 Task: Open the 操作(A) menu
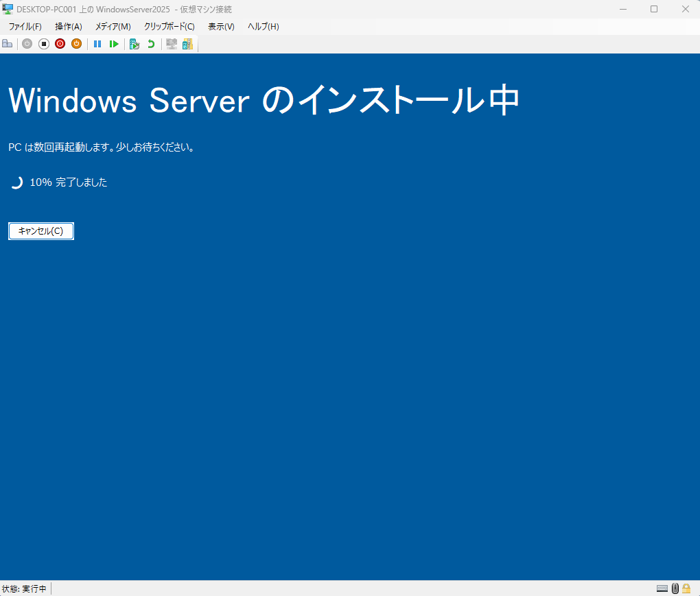tap(69, 27)
